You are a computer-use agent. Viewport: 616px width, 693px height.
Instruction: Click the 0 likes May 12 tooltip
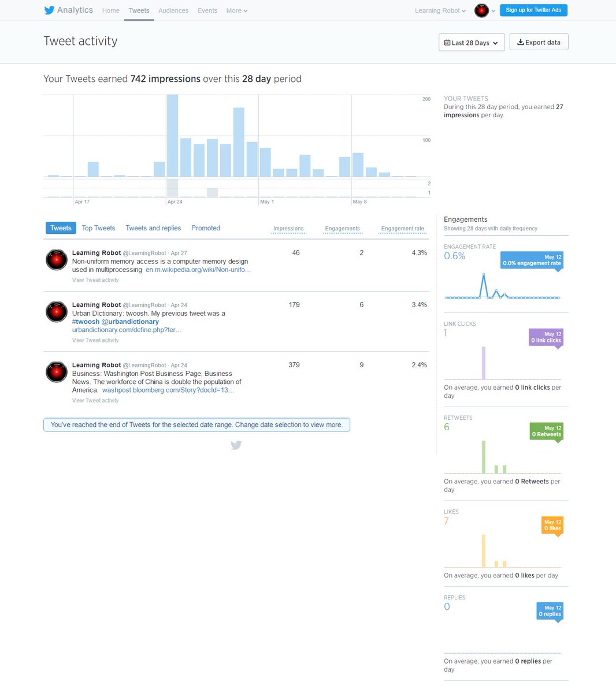click(x=552, y=525)
